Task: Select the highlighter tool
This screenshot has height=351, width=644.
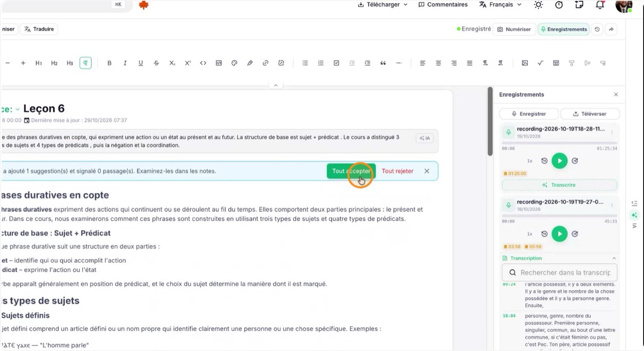Action: pyautogui.click(x=250, y=63)
